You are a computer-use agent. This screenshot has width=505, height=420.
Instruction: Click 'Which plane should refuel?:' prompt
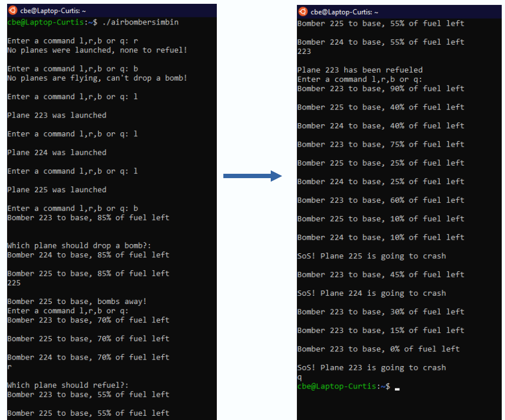pyautogui.click(x=68, y=386)
